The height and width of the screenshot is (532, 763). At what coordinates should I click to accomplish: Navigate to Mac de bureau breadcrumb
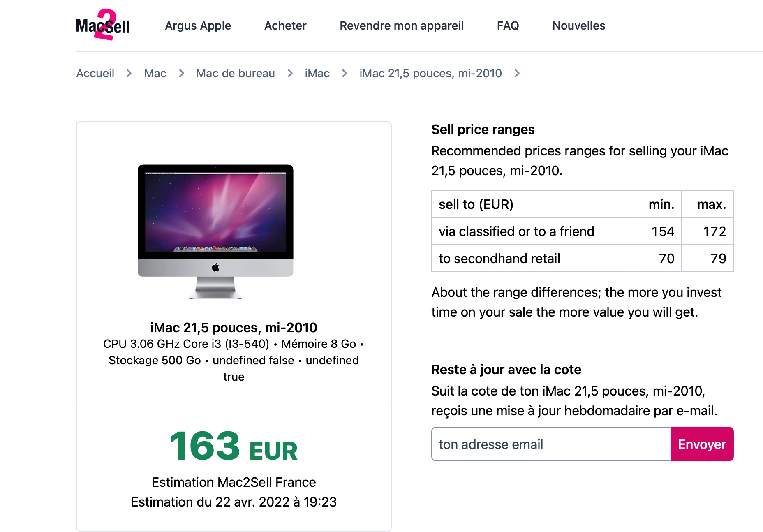click(236, 73)
